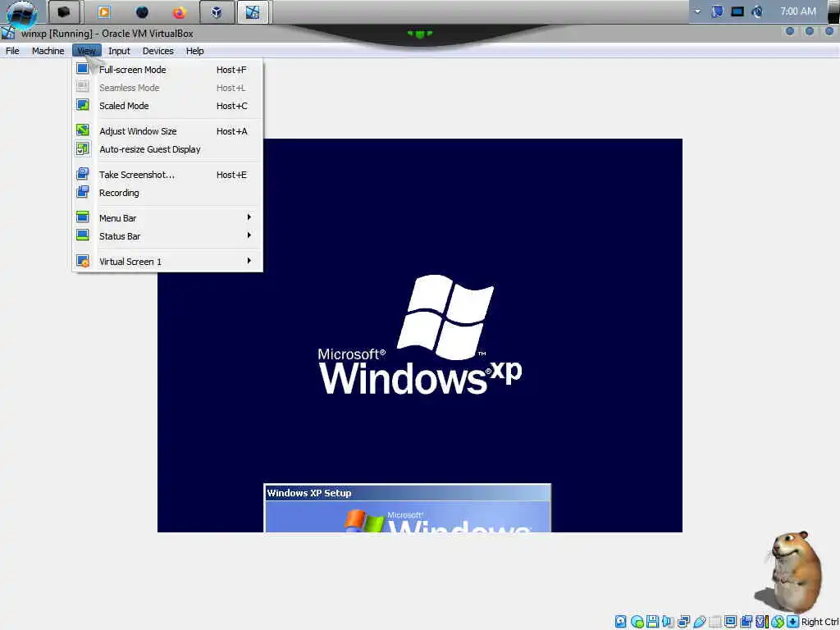840x630 pixels.
Task: Switch to VirtualBox Manager taskbar button
Action: click(217, 11)
